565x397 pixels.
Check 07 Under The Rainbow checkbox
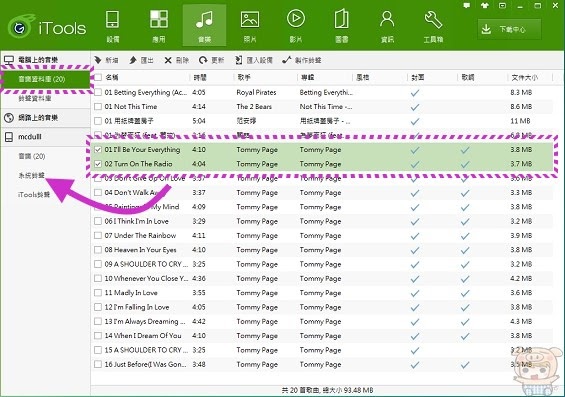98,236
